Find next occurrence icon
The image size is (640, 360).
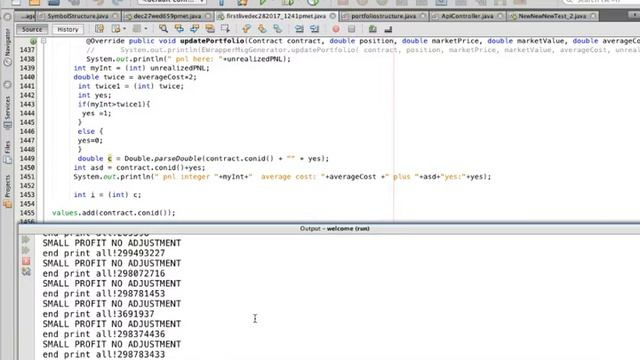pyautogui.click(x=195, y=29)
